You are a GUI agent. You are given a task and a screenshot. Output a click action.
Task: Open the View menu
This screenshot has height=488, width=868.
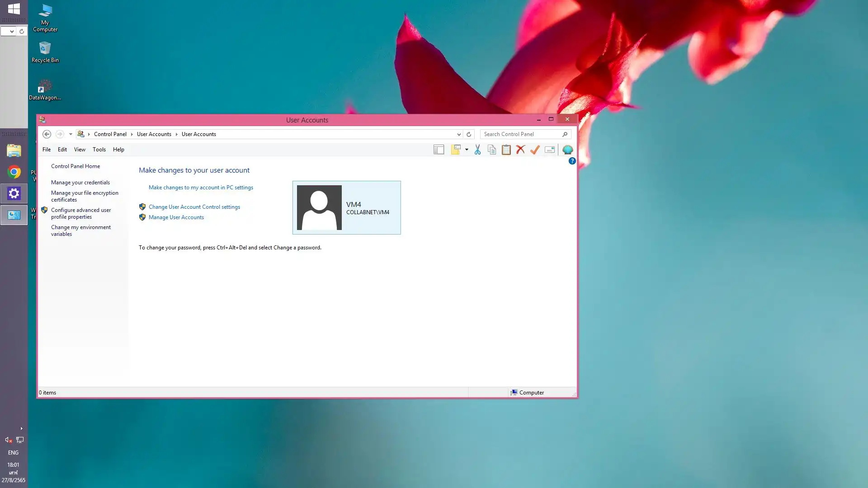click(x=80, y=150)
